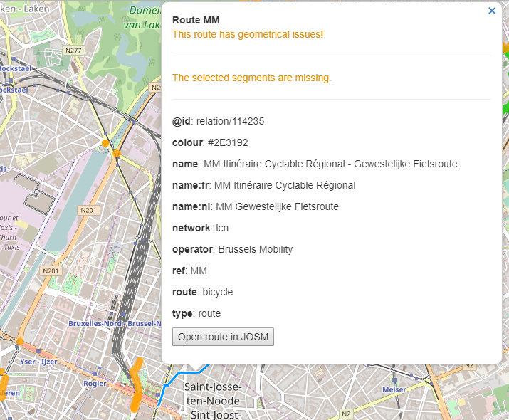
Task: Click the ref value 'MM'
Action: (199, 271)
